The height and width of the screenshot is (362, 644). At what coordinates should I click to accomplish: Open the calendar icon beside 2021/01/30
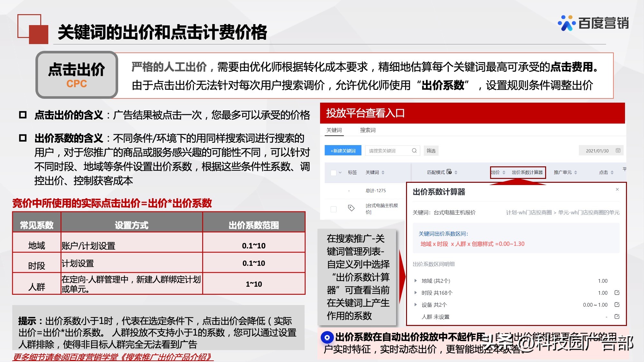(x=618, y=151)
